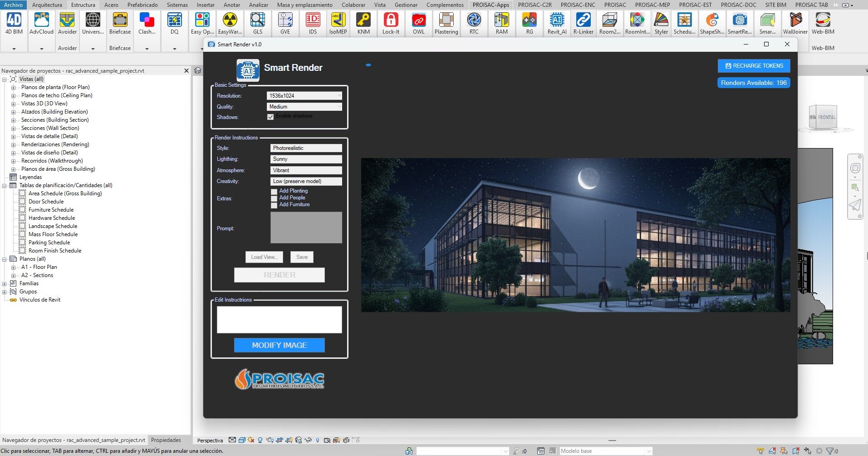
Task: Switch to the PROISAC-MEP ribbon tab
Action: pos(652,5)
